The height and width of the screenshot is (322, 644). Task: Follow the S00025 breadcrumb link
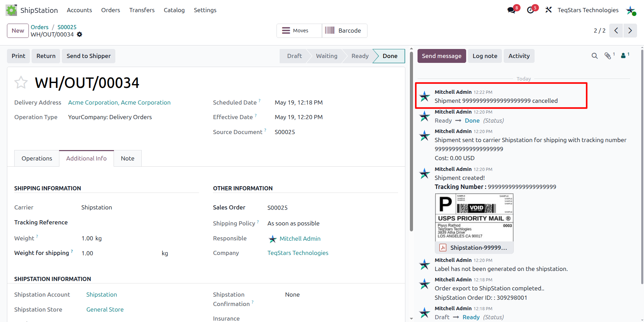[67, 27]
